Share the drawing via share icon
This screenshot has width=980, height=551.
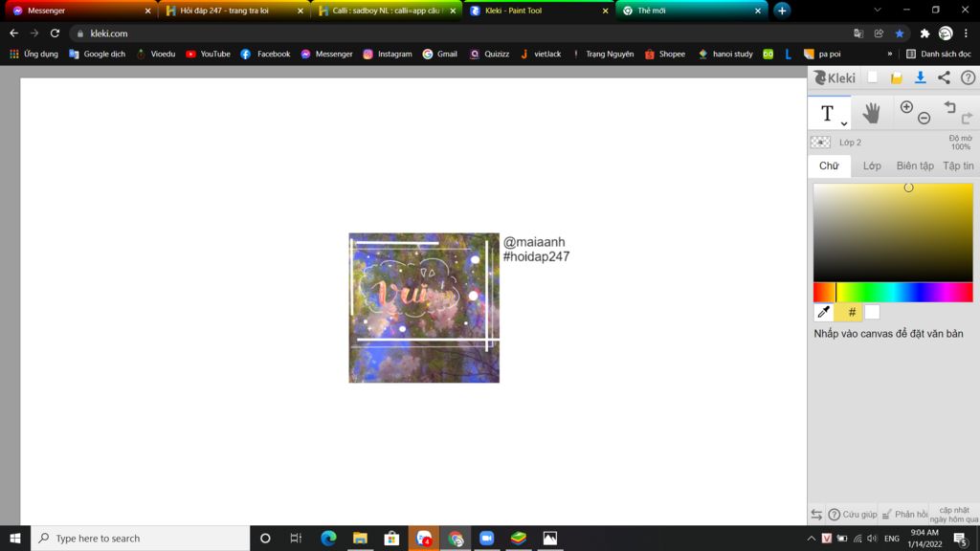tap(944, 77)
